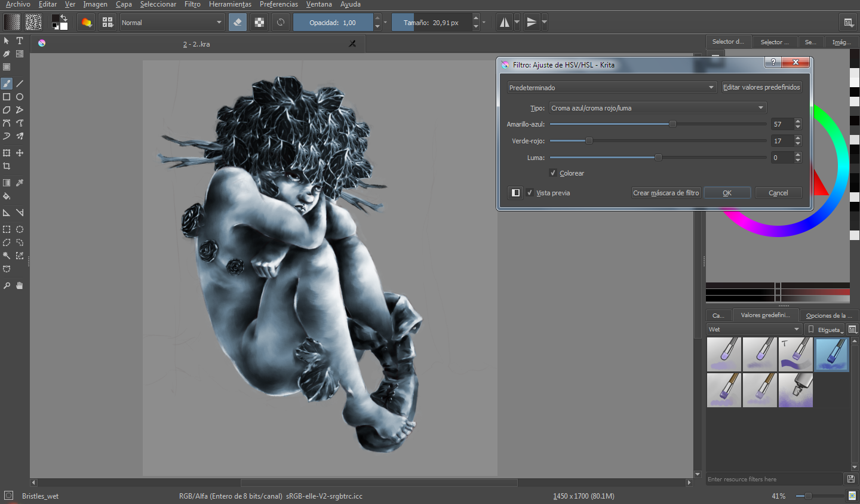Toggle eraser mode in top toolbar

coord(238,23)
